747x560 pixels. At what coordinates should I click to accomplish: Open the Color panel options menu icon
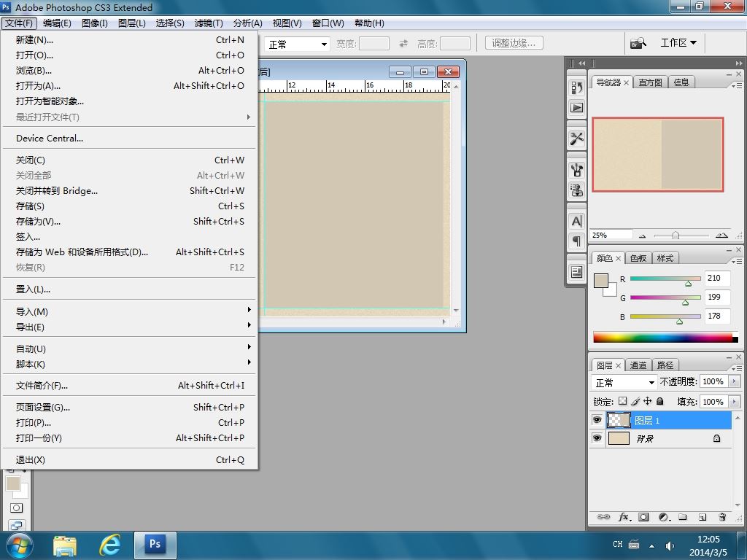pyautogui.click(x=737, y=261)
